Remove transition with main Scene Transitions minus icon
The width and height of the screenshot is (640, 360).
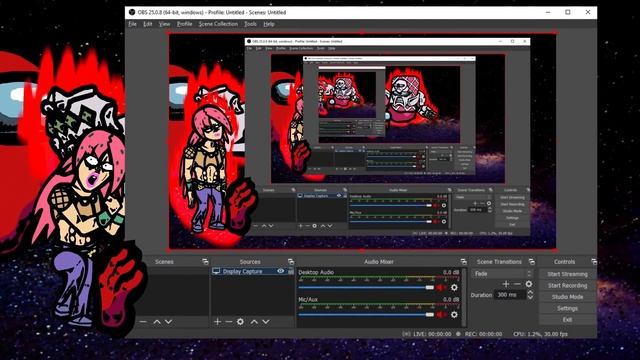click(517, 284)
